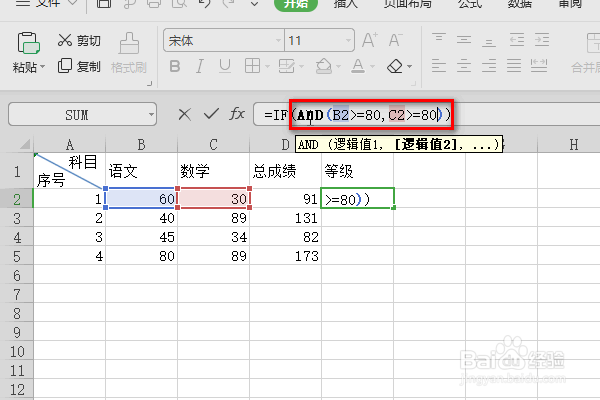Click the middle vertical align icon

(464, 39)
